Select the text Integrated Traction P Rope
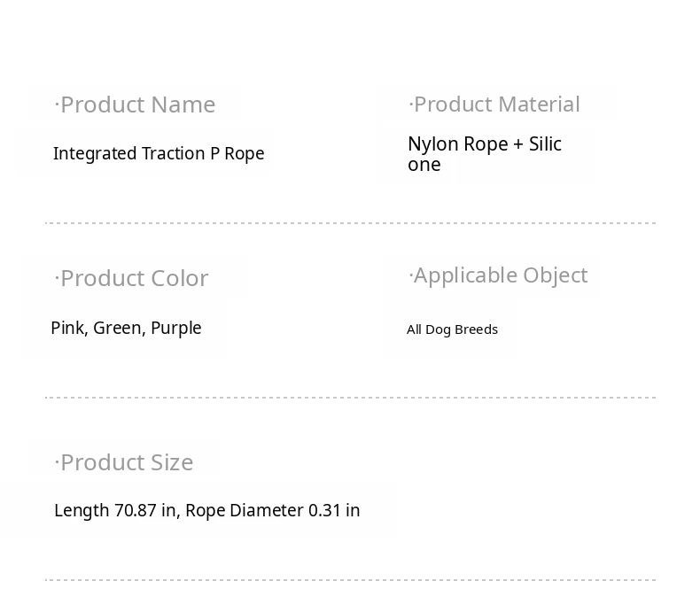Screen dimensions: 700x612 [x=159, y=154]
